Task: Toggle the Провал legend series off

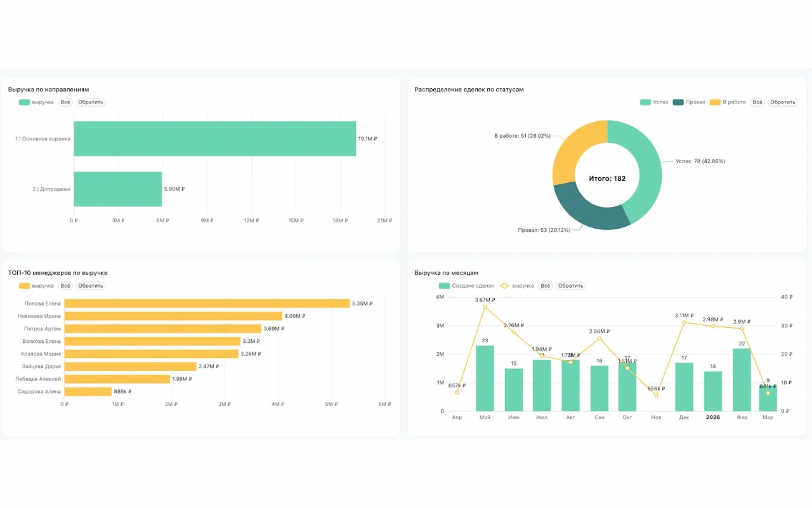Action: (x=688, y=102)
